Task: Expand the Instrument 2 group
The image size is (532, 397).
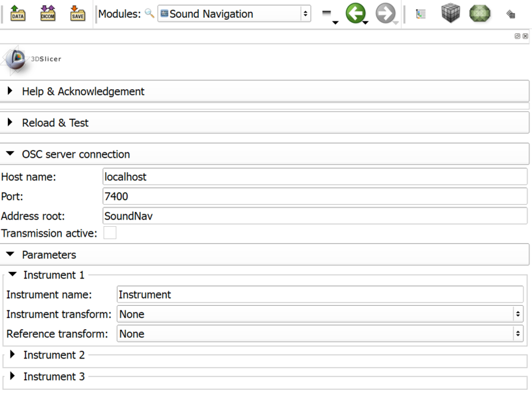Action: pyautogui.click(x=54, y=355)
